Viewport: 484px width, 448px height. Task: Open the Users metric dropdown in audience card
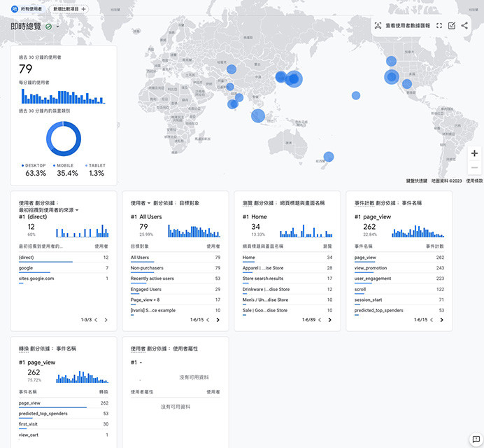tap(140, 203)
